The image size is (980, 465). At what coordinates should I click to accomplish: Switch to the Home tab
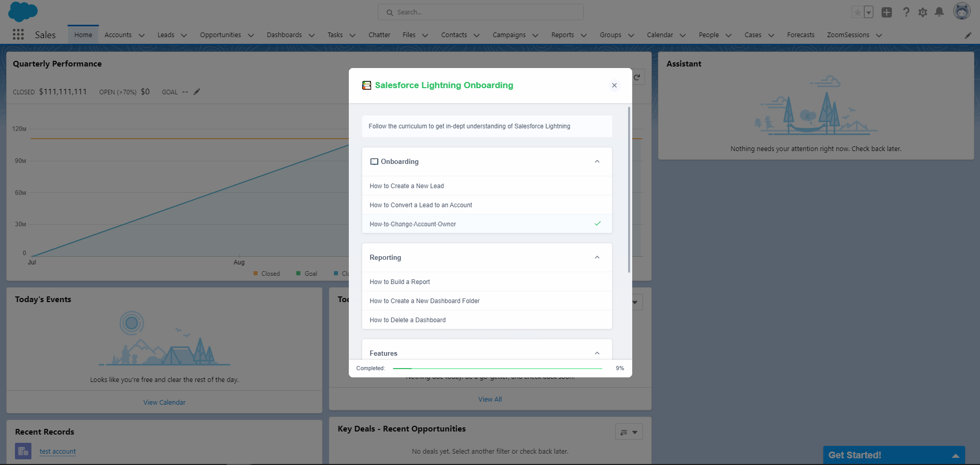(83, 35)
